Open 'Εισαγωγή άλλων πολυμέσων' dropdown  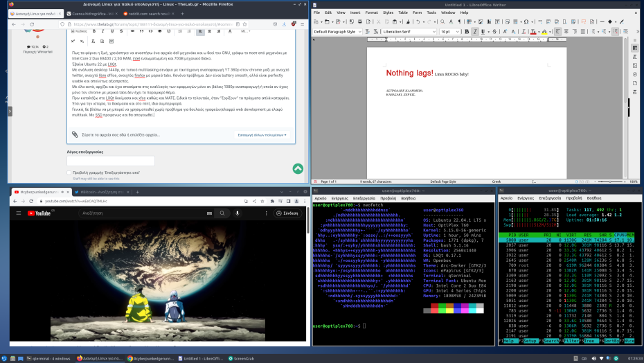point(262,135)
